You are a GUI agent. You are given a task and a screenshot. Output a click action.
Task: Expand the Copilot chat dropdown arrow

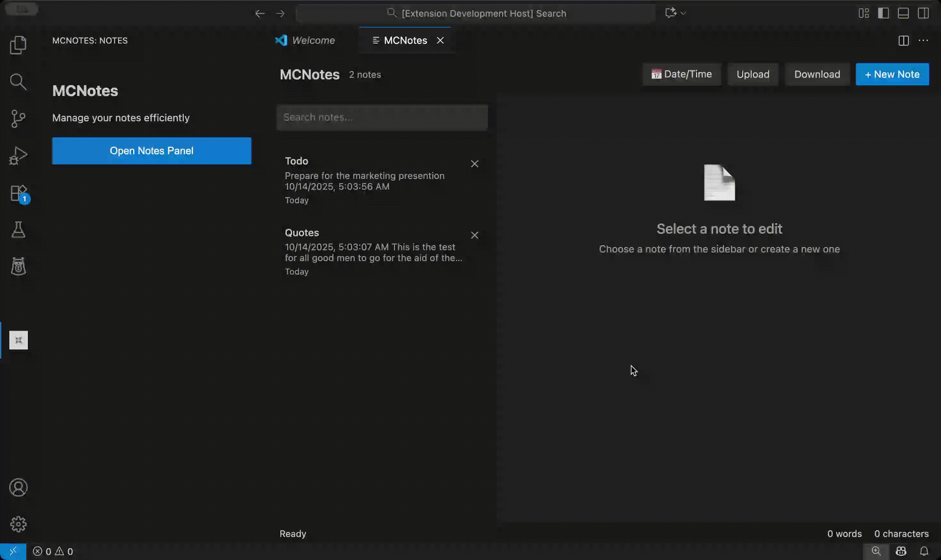pos(683,13)
